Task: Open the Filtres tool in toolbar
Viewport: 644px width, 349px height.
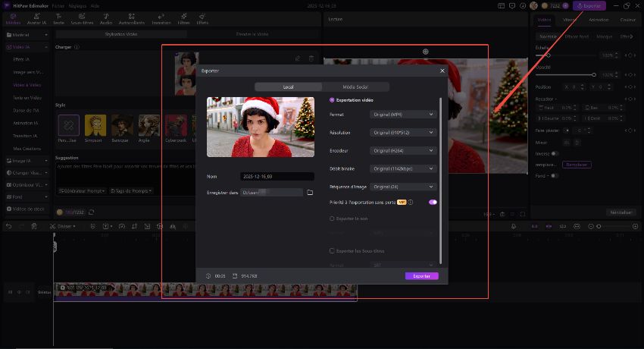Action: 183,19
